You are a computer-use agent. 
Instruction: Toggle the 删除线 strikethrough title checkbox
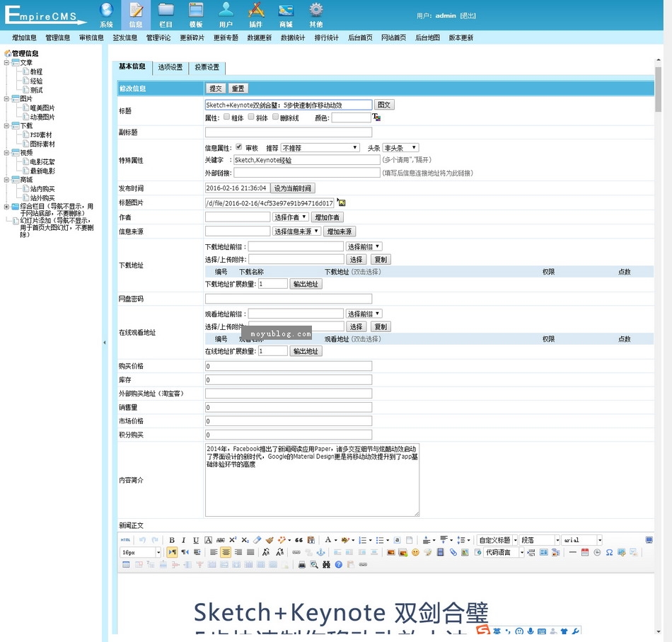pyautogui.click(x=276, y=117)
